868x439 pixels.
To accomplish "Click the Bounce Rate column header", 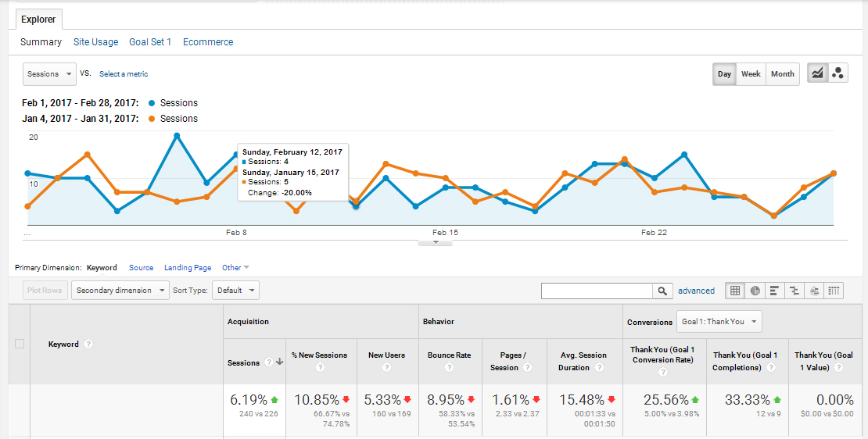I will (x=449, y=355).
